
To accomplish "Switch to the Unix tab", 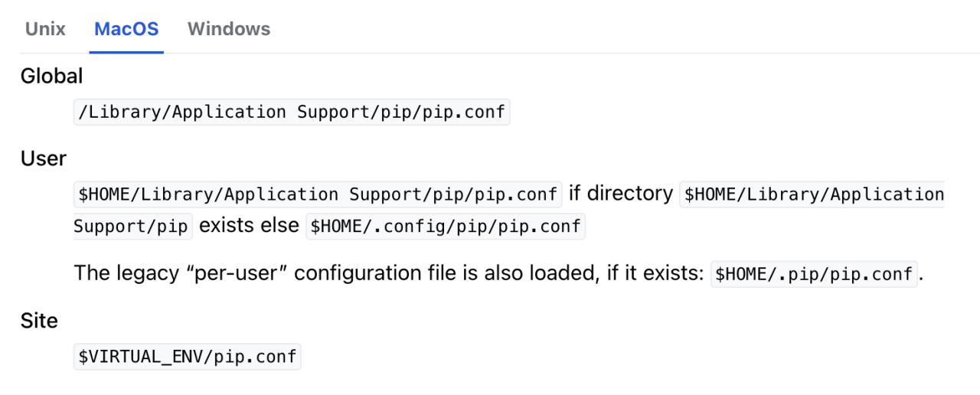I will point(45,29).
